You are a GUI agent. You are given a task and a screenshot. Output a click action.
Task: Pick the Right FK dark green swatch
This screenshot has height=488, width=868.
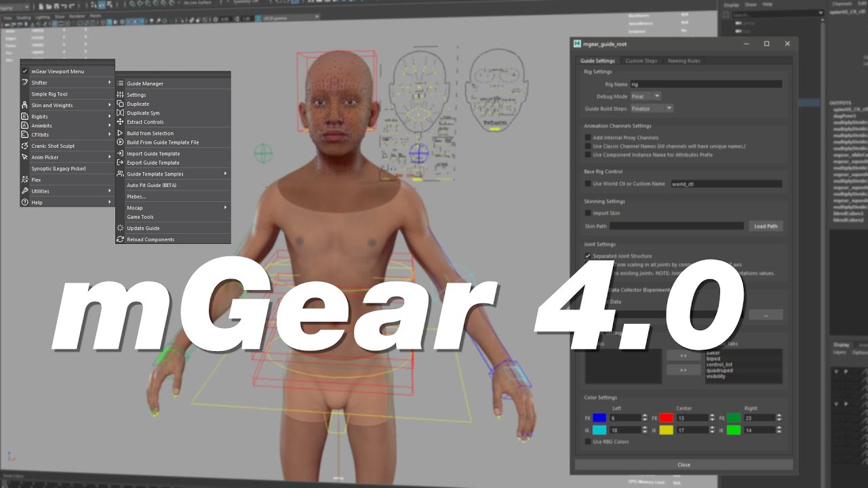point(734,418)
